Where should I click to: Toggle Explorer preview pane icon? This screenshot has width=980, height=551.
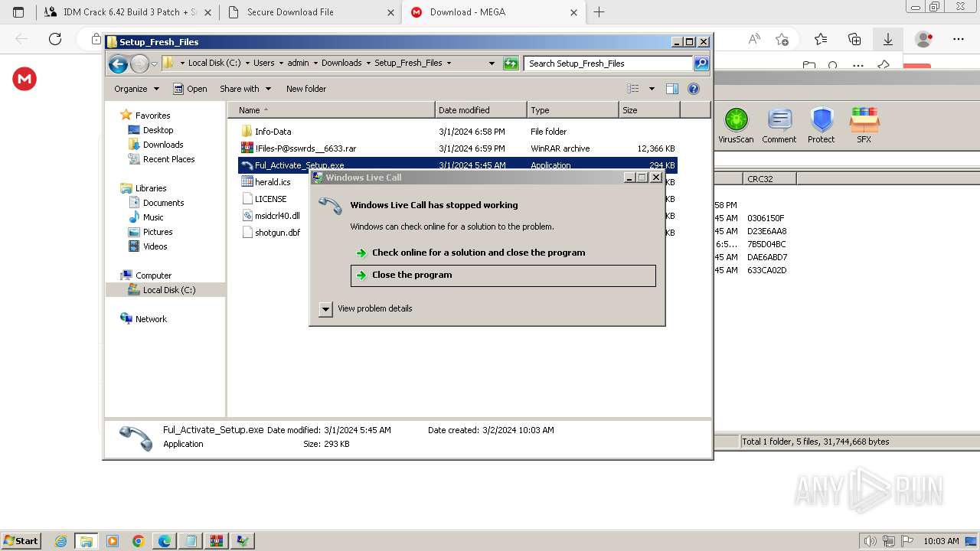(671, 89)
